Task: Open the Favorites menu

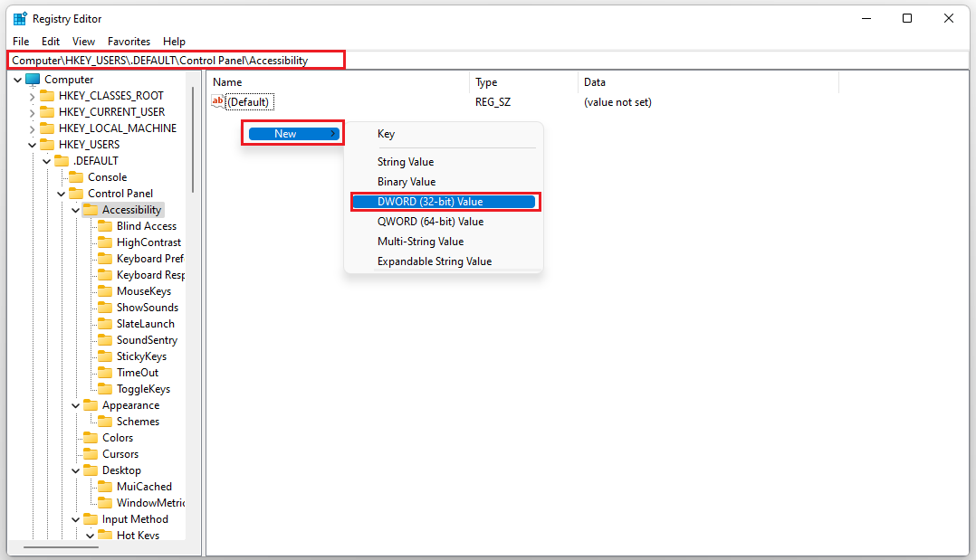Action: click(129, 42)
